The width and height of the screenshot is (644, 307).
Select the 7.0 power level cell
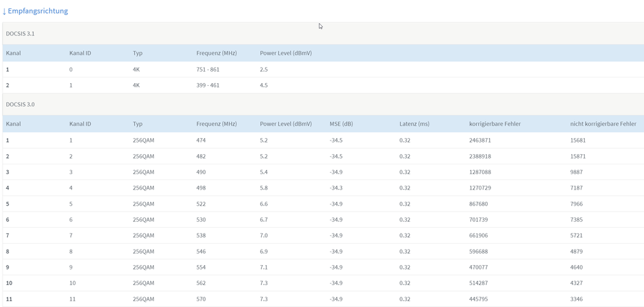pos(264,235)
